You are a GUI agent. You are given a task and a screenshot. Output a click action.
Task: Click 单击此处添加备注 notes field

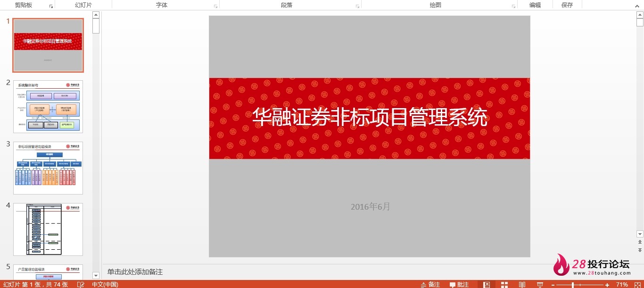pyautogui.click(x=135, y=272)
